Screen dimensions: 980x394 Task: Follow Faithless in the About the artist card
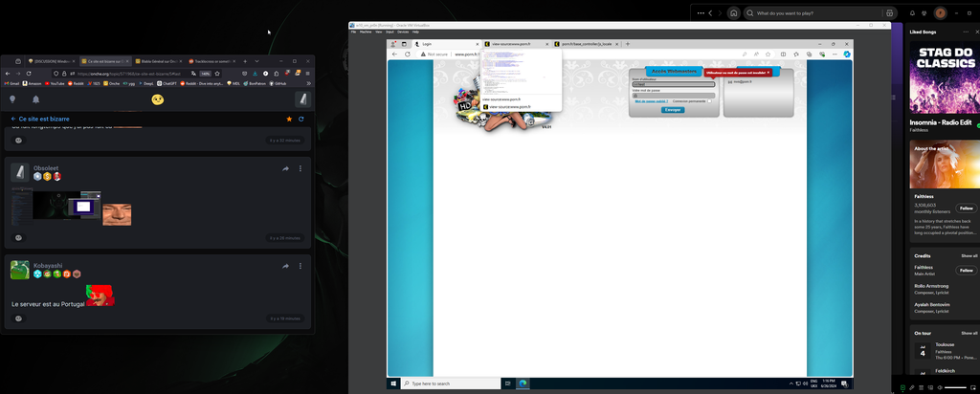coord(966,208)
